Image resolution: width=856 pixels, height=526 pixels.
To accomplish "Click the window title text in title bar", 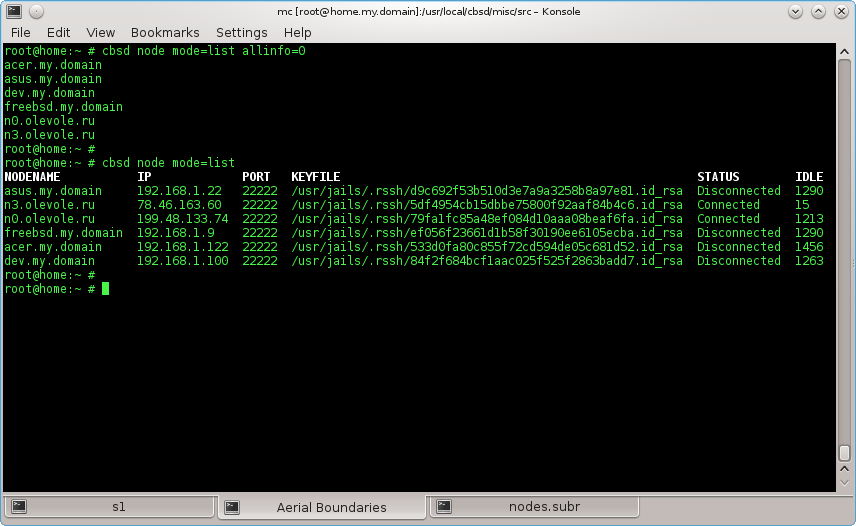I will pos(429,11).
